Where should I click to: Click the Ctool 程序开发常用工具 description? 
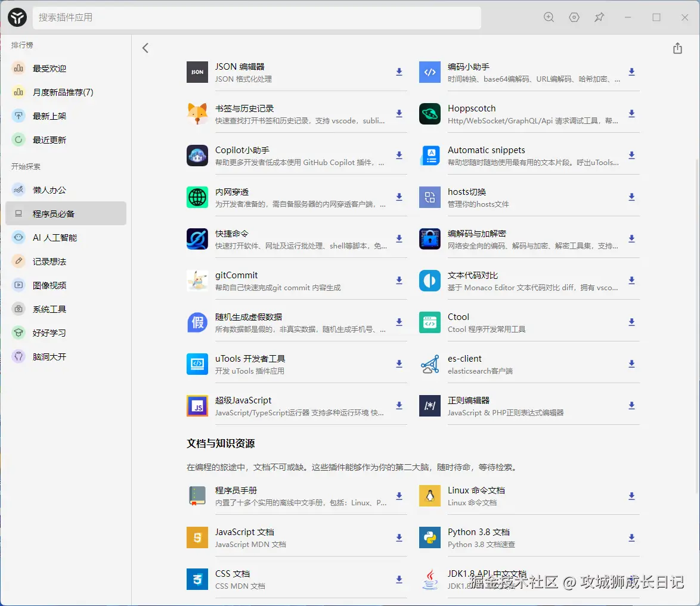(x=486, y=330)
